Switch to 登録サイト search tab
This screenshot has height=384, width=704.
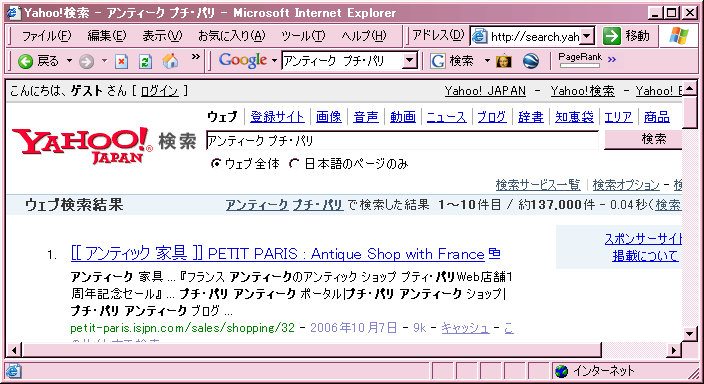277,117
